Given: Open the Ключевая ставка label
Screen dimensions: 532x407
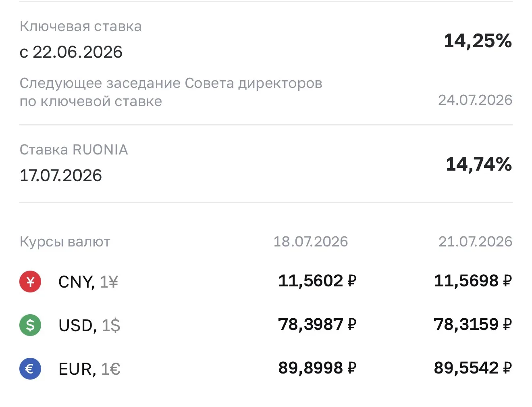Looking at the screenshot, I should tap(81, 27).
